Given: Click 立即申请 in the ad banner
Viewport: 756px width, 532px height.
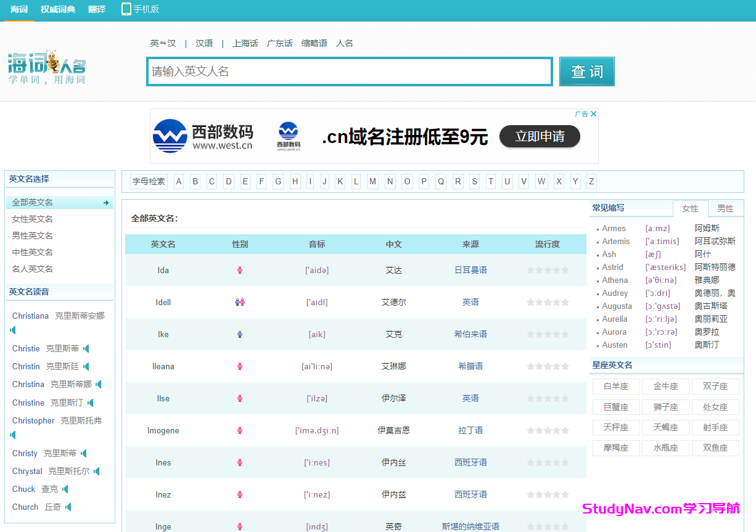Looking at the screenshot, I should tap(540, 137).
